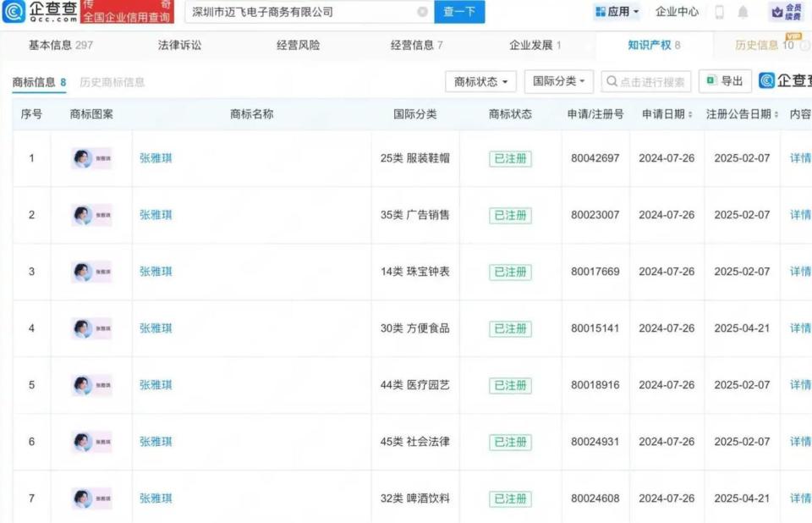812x523 pixels.
Task: Click the 32类 啤酒饮料 cell
Action: click(414, 498)
